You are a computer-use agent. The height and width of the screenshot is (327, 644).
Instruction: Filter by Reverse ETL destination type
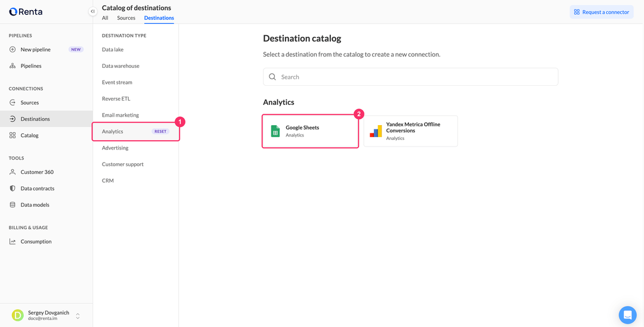pyautogui.click(x=116, y=99)
